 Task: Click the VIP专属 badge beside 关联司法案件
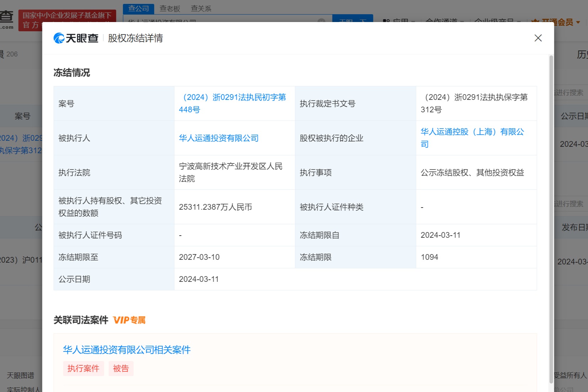[129, 320]
